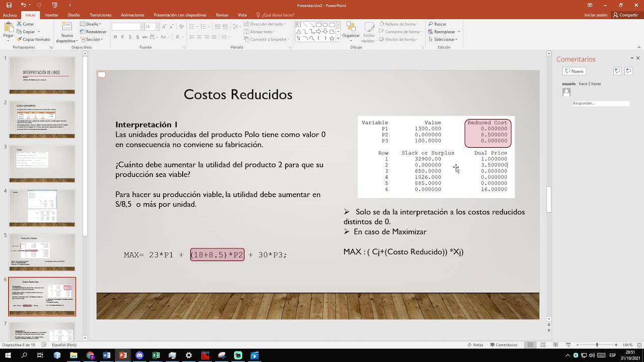Open Alinear texto dropdown
Viewport: 644px width, 362px height.
click(261, 32)
